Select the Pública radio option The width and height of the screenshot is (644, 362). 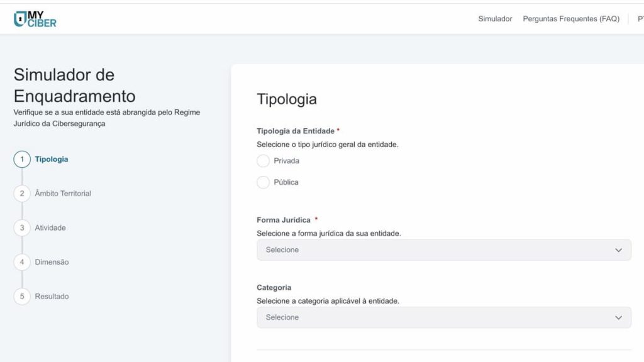(264, 182)
